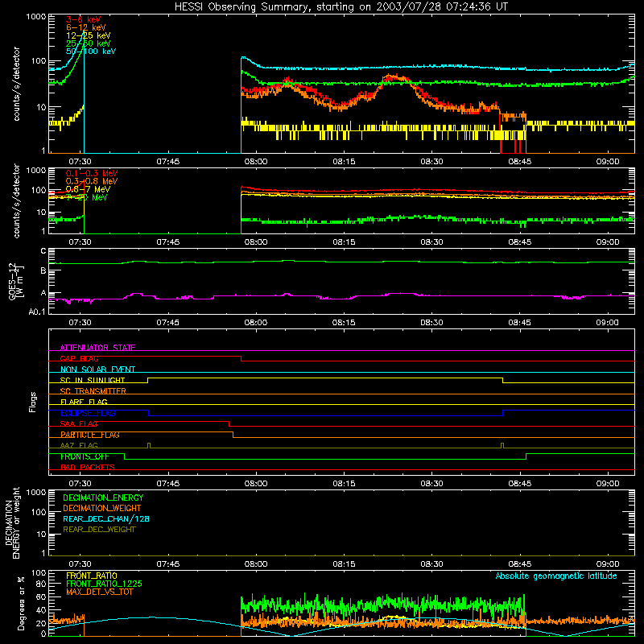Click the NON_SOLAR_EVENT flag label
This screenshot has width=644, height=644.
97,369
